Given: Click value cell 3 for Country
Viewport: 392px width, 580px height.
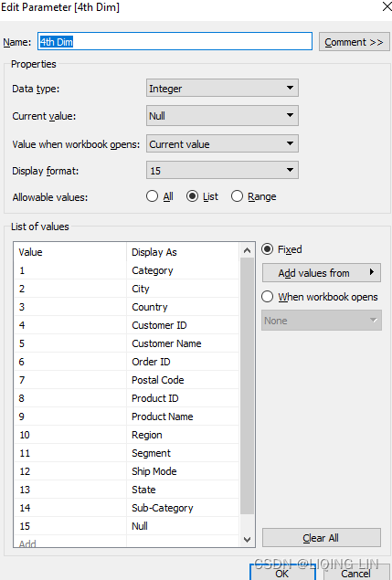Looking at the screenshot, I should tap(70, 307).
